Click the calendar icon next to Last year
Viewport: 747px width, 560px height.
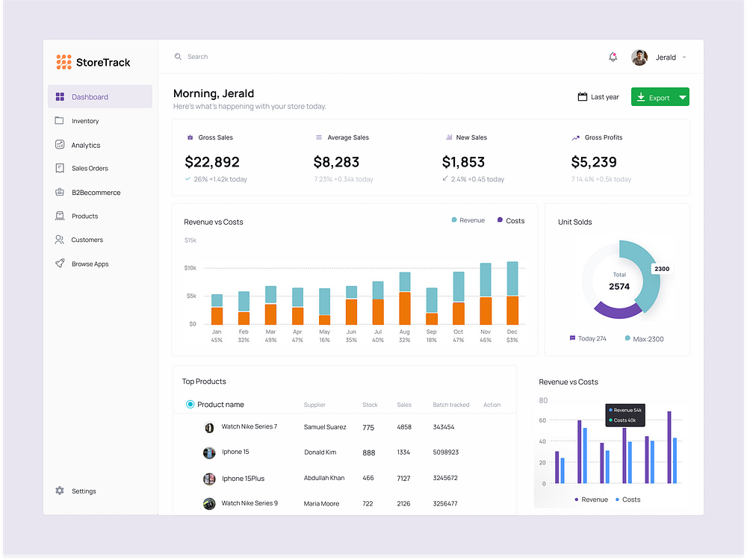[582, 96]
